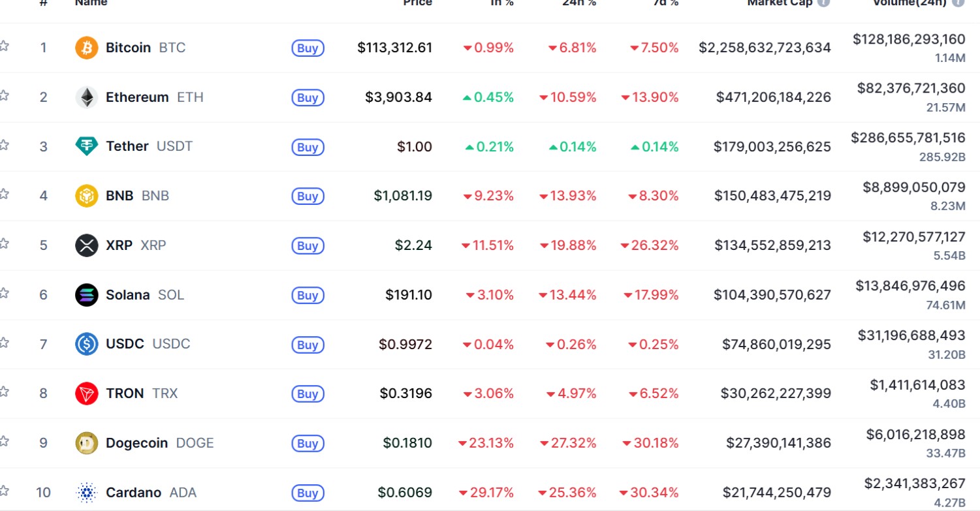Star Bitcoin to add to watchlist

[4, 46]
